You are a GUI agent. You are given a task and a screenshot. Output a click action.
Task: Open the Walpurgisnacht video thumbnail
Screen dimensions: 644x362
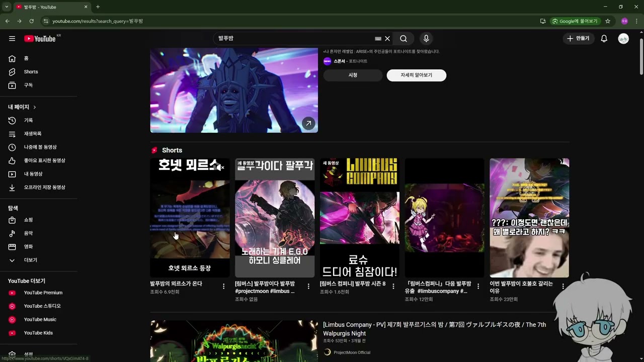pyautogui.click(x=234, y=341)
